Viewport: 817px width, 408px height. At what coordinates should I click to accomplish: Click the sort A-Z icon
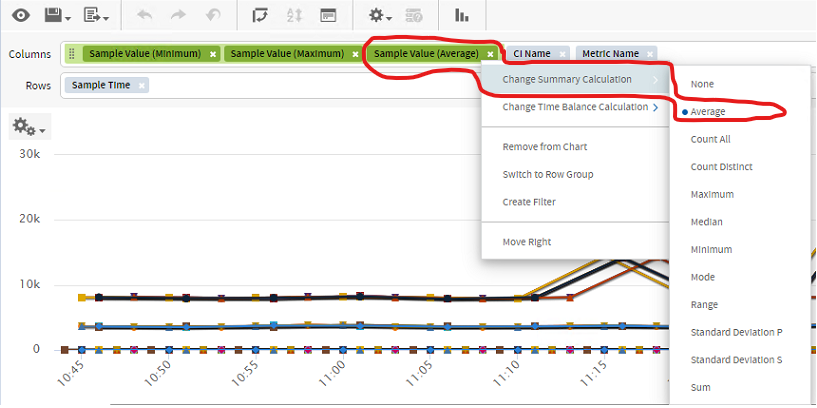click(x=294, y=15)
